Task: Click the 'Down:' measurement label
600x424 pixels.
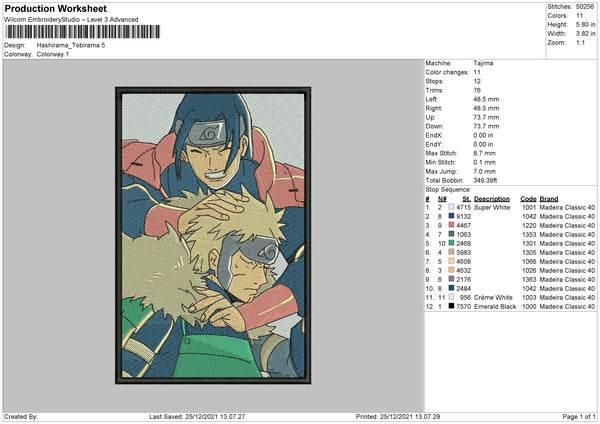Action: [434, 126]
